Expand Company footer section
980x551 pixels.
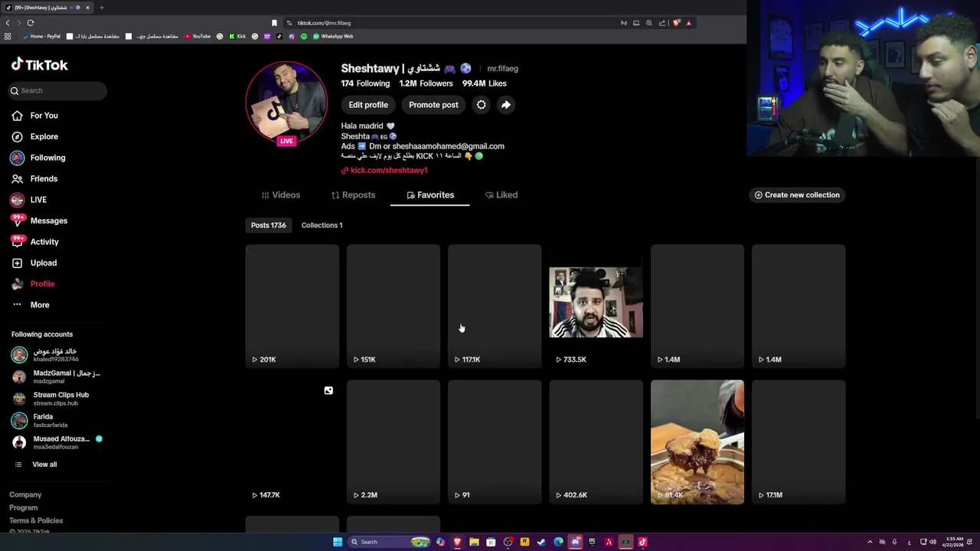click(x=25, y=495)
